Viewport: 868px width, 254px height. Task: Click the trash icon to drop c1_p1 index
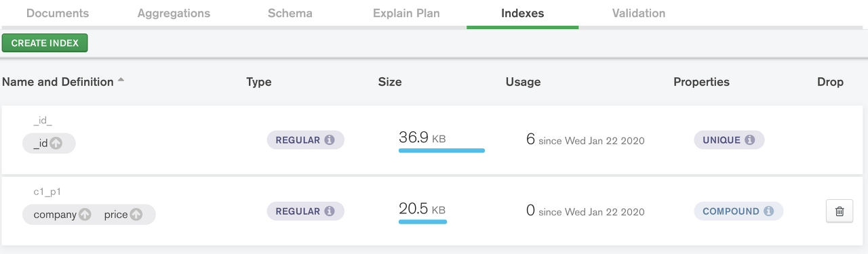point(839,211)
